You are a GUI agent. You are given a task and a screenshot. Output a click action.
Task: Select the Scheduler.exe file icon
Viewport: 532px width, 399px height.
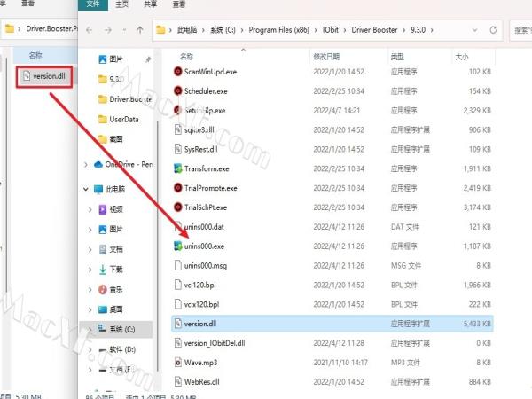point(178,91)
